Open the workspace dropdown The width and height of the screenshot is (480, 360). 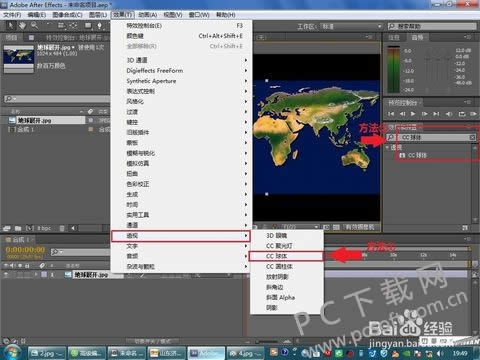coord(351,26)
